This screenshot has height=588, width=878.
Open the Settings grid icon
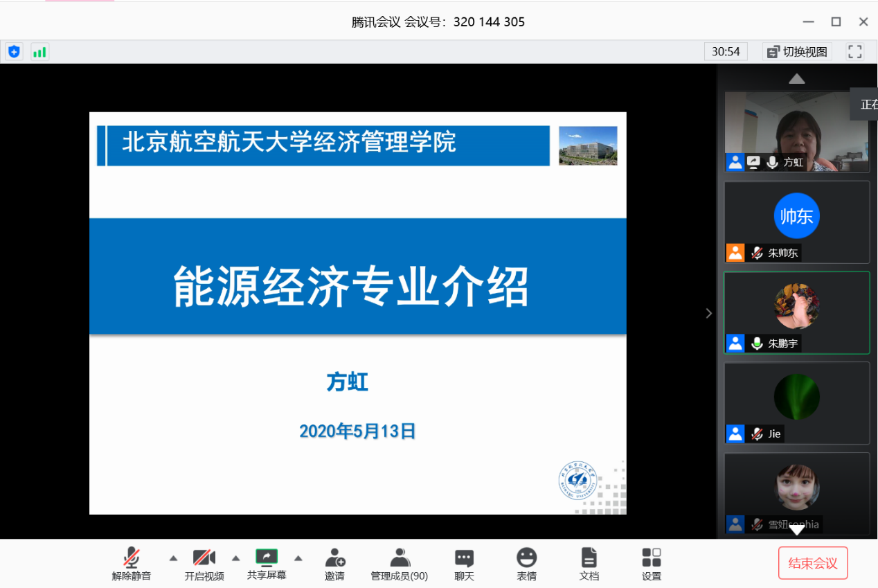651,564
